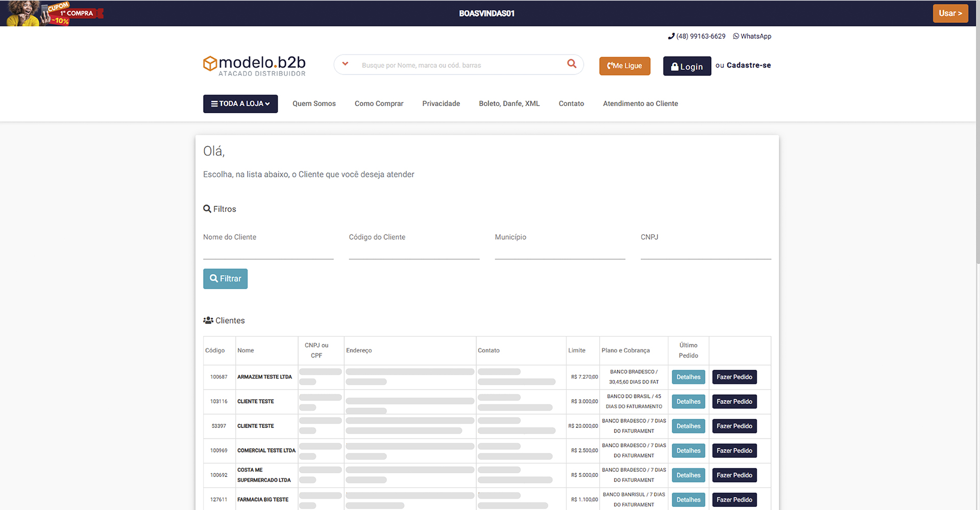Expand the search category dropdown arrow
980x510 pixels.
tap(345, 64)
